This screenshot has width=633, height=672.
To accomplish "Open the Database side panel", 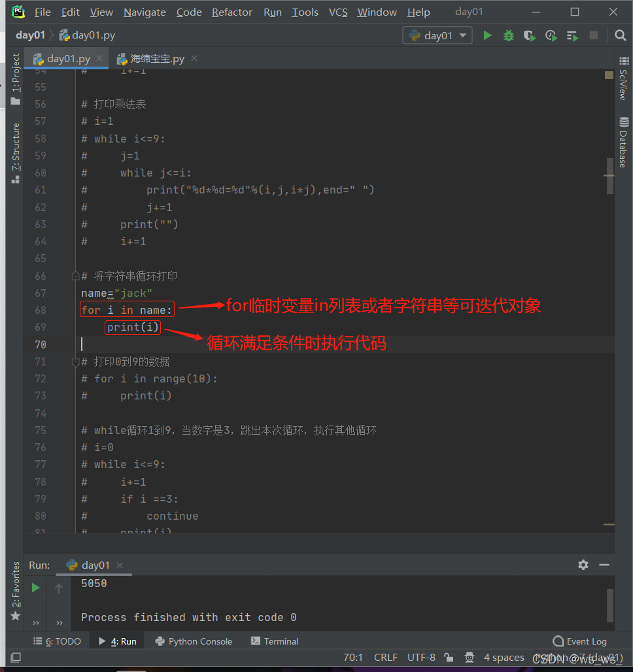I will 624,142.
